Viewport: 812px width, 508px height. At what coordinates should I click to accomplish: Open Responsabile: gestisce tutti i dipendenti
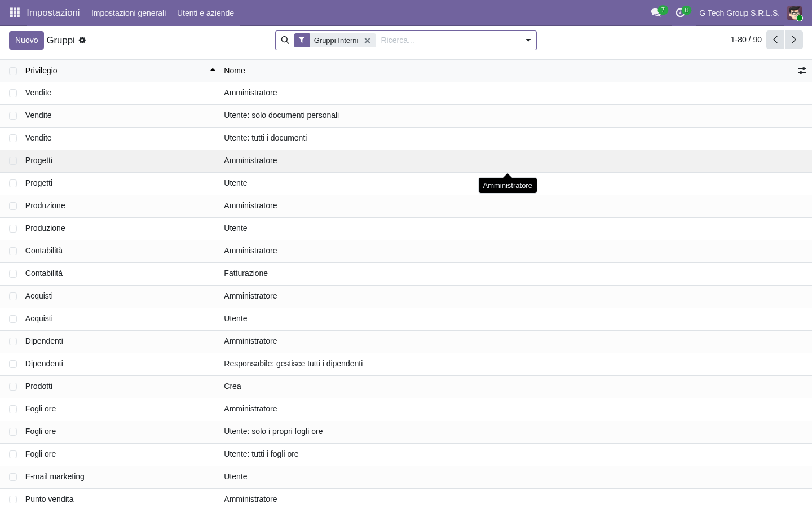point(406,364)
